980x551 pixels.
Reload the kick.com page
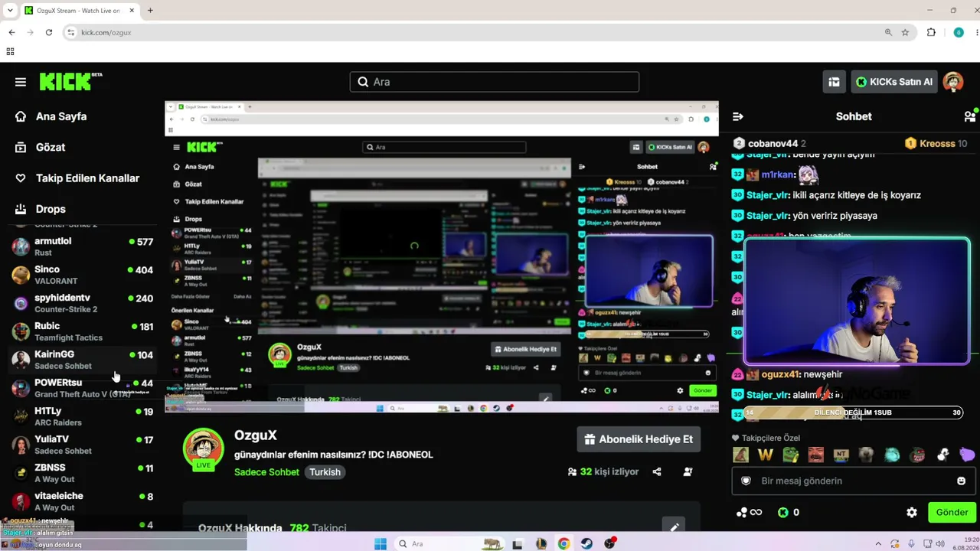coord(49,32)
